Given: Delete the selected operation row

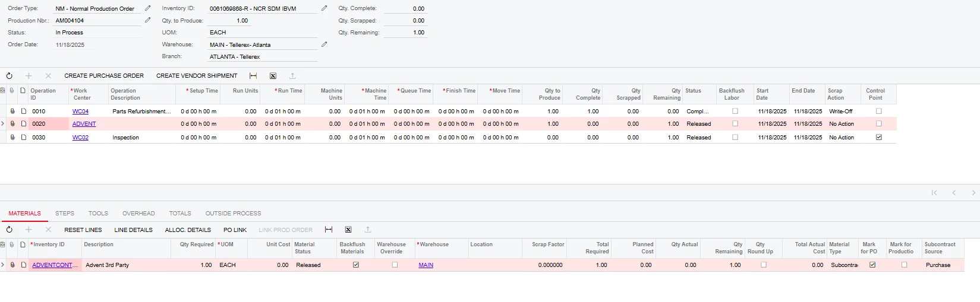Looking at the screenshot, I should tap(48, 76).
